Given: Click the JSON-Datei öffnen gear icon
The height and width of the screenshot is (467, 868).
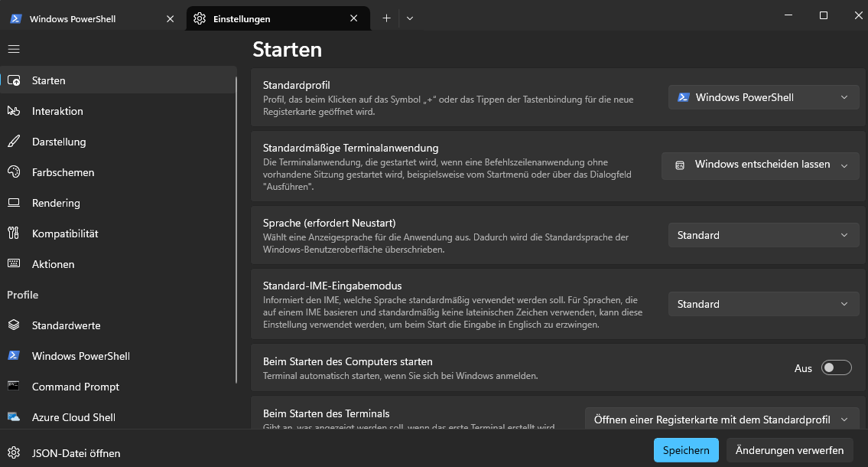Looking at the screenshot, I should pyautogui.click(x=14, y=453).
